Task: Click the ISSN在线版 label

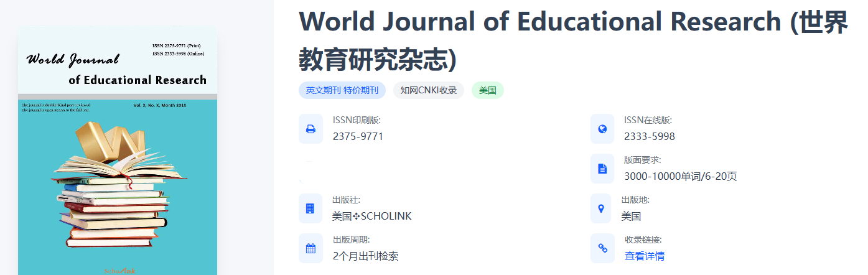Action: tap(648, 120)
